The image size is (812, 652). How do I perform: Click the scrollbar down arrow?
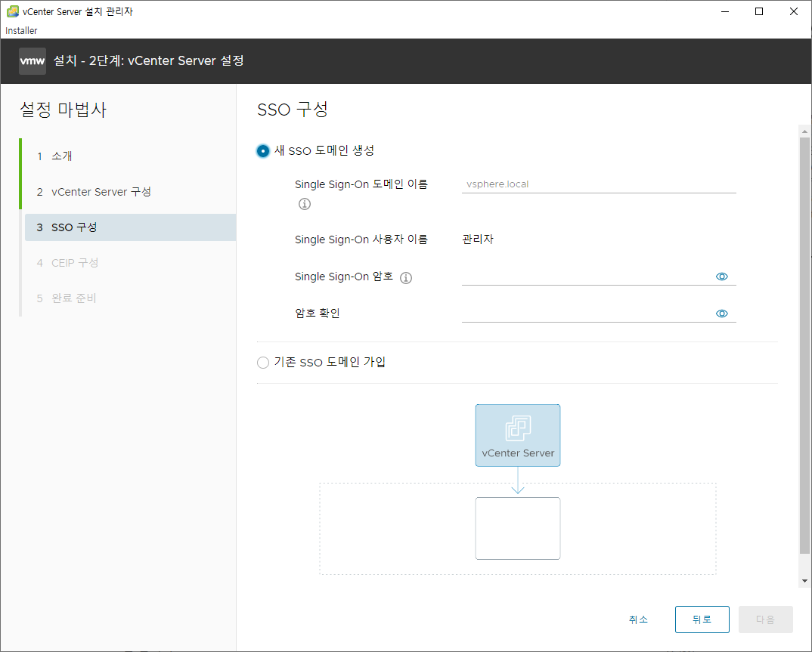point(804,581)
